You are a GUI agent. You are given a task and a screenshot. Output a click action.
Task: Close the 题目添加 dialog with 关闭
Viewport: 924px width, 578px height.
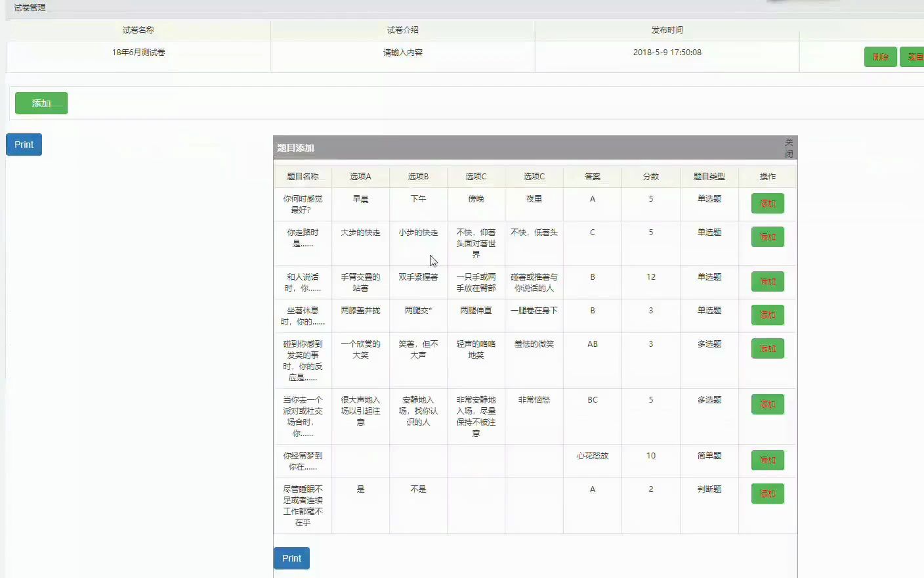pyautogui.click(x=789, y=148)
